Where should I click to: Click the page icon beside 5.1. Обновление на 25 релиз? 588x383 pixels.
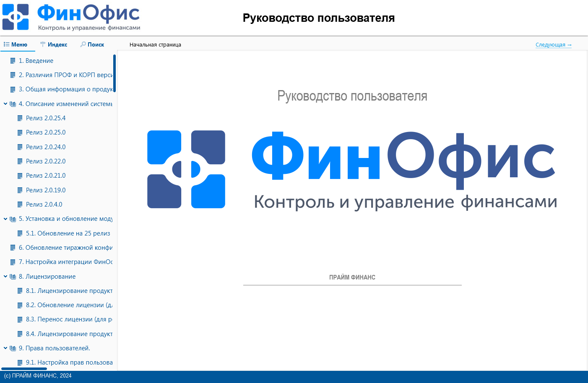(20, 233)
